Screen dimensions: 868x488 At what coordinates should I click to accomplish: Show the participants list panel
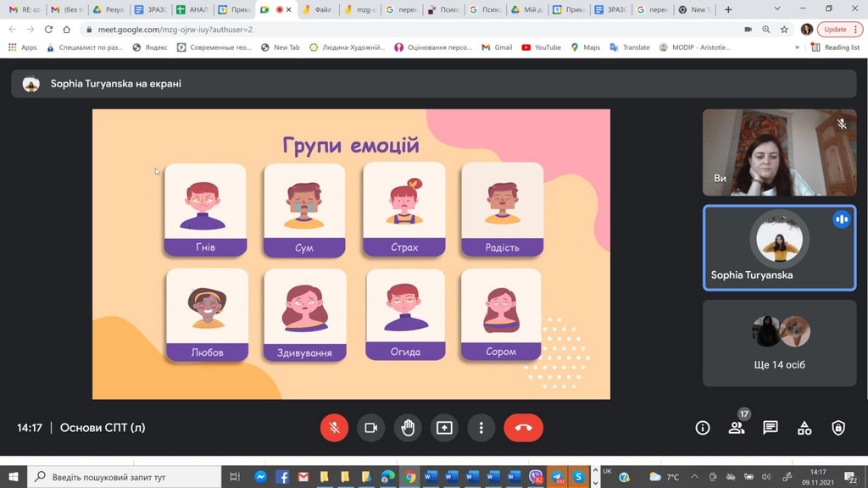pos(737,428)
